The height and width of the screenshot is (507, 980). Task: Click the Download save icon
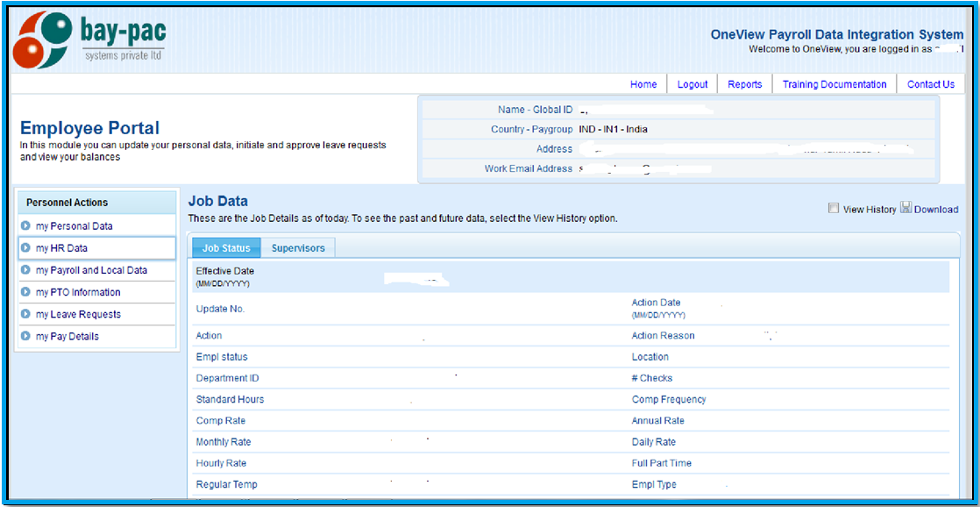coord(906,209)
